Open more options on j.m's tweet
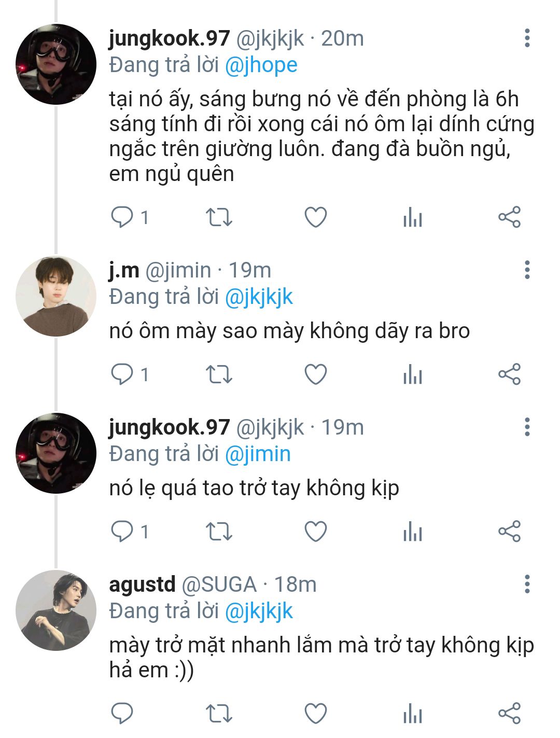This screenshot has height=738, width=560. coord(527,270)
